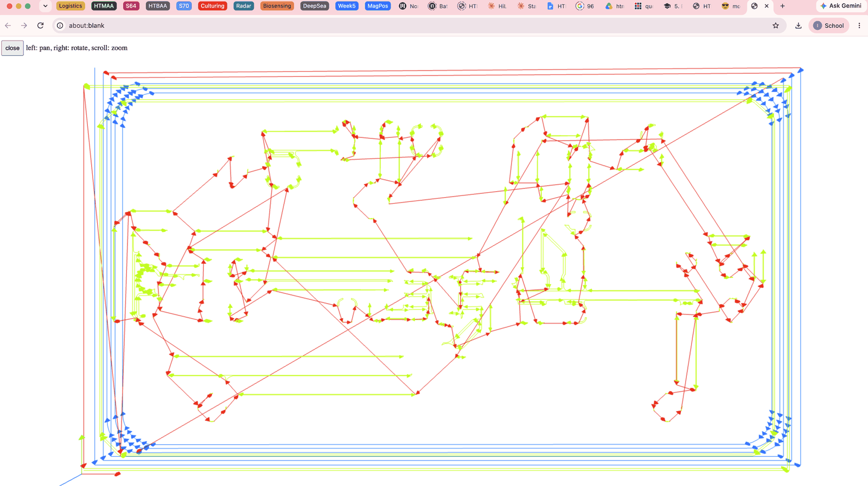Expand the S70 tab group

point(184,6)
